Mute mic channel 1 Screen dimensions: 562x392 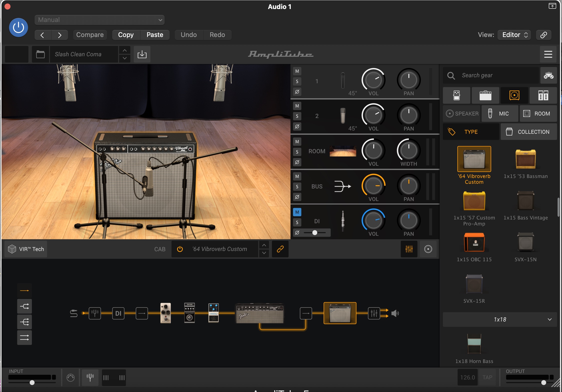[x=297, y=71]
